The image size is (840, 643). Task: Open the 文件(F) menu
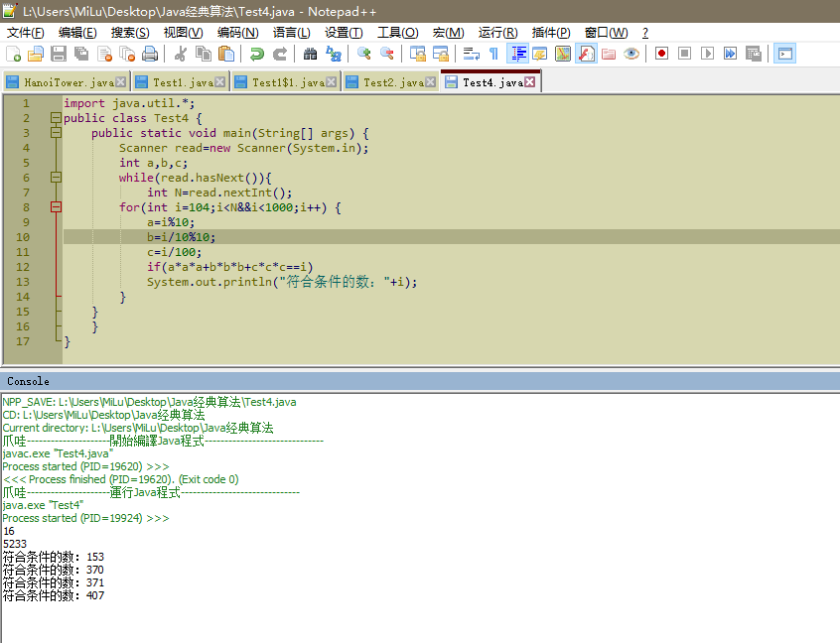(x=25, y=33)
